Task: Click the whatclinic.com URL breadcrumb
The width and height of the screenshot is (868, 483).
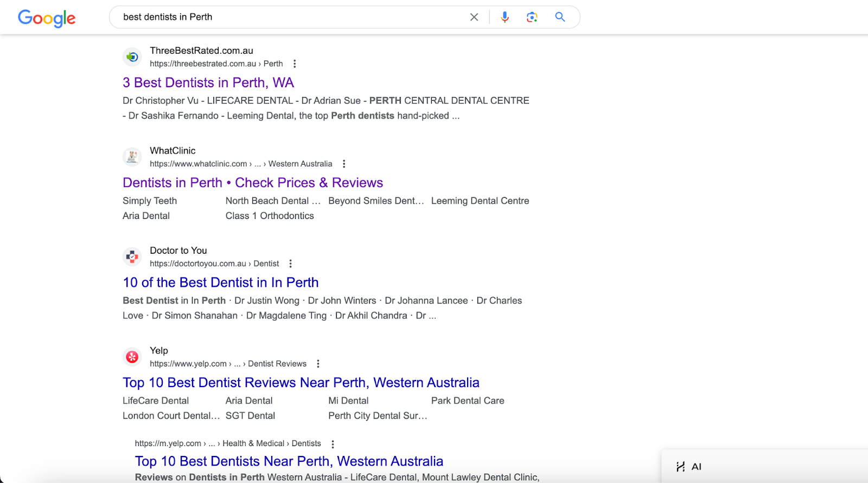Action: point(241,164)
